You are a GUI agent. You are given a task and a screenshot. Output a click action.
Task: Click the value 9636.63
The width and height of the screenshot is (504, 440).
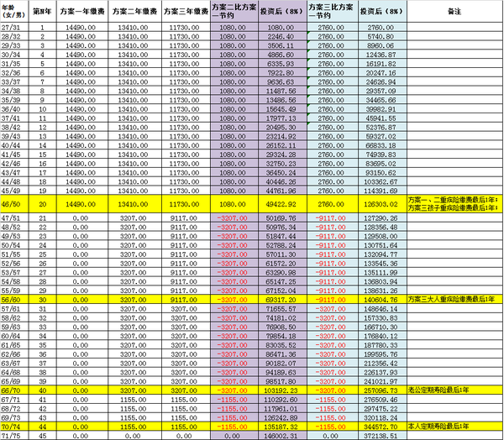click(282, 81)
